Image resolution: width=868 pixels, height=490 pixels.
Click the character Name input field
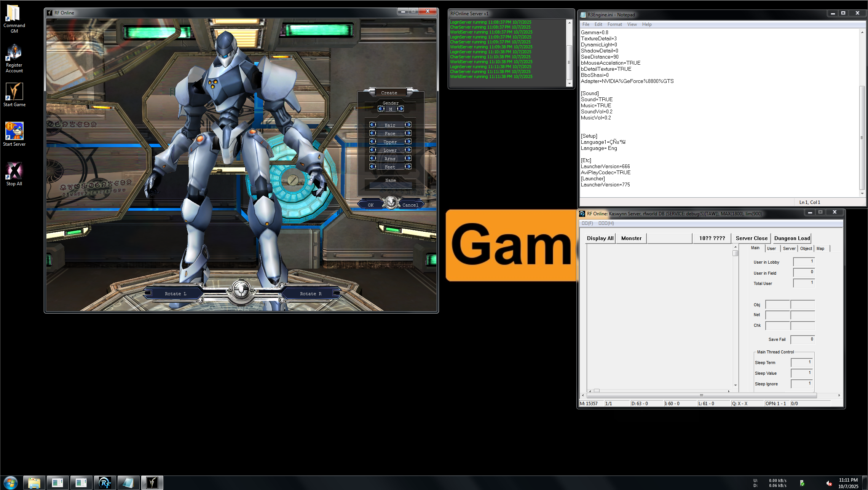click(x=391, y=186)
